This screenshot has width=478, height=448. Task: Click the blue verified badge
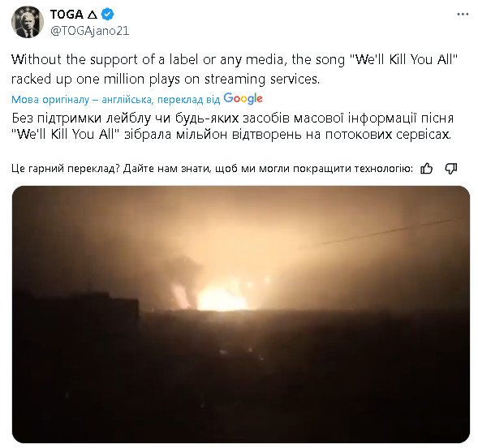click(108, 15)
